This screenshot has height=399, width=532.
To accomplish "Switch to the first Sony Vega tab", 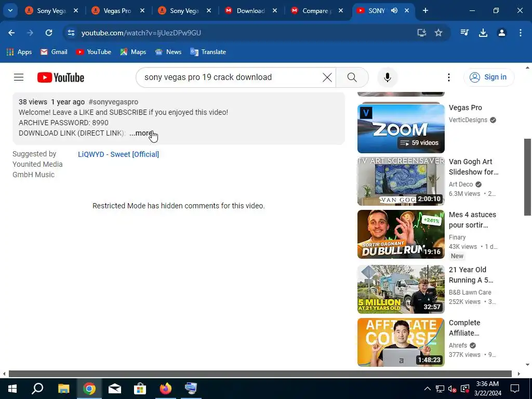I will tap(51, 11).
